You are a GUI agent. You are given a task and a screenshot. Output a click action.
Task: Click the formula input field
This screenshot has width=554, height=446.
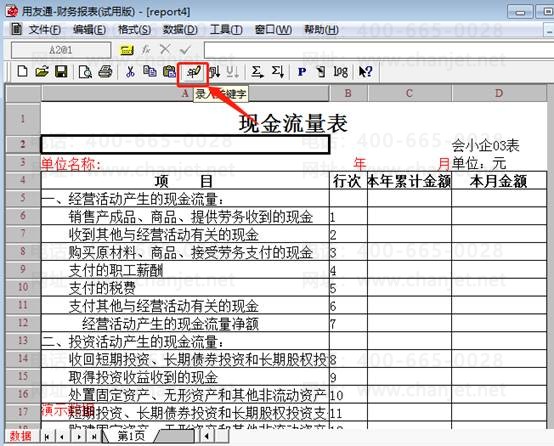pos(379,50)
